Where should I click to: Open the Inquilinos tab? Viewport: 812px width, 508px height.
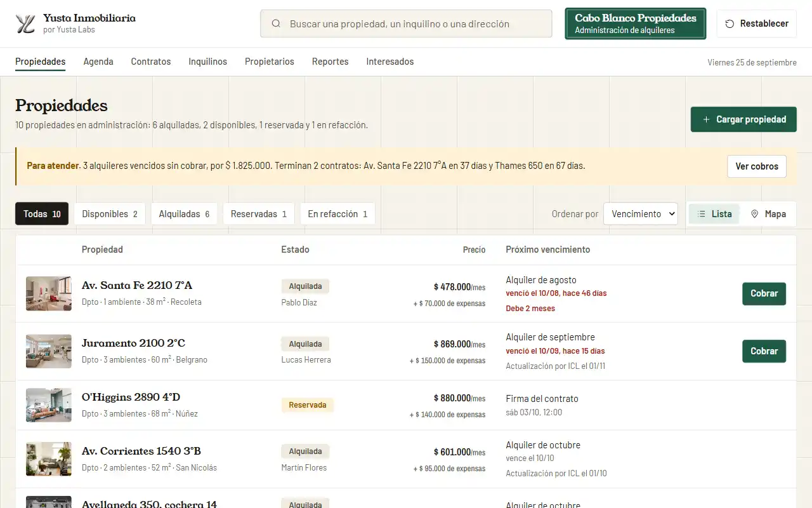207,62
